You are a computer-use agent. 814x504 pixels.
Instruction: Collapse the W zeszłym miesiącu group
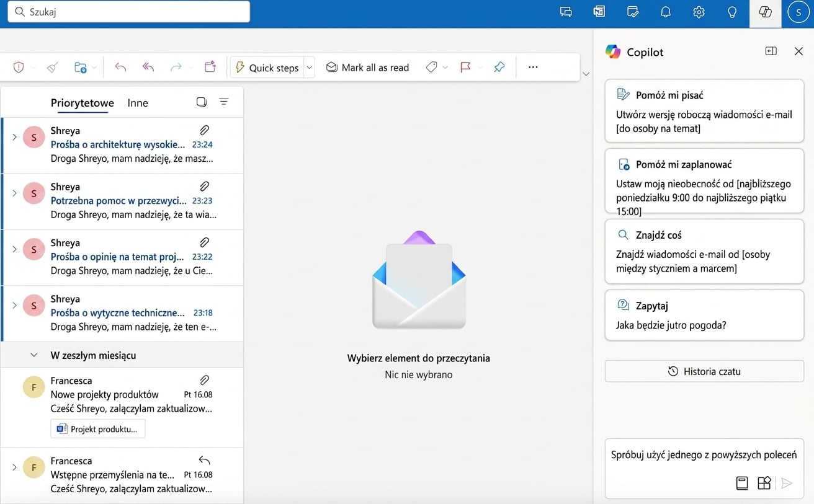34,355
